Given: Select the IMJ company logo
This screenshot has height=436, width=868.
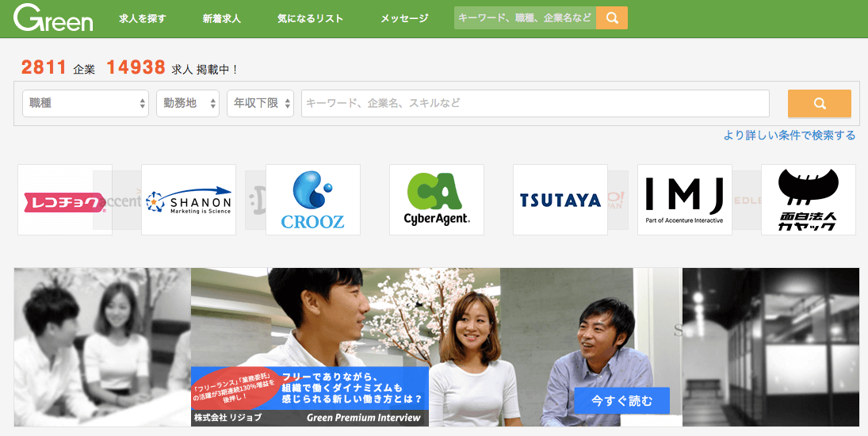Looking at the screenshot, I should (685, 200).
